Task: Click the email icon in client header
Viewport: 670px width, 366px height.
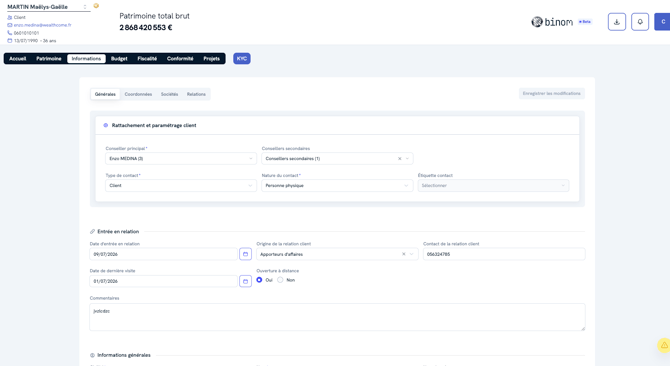Action: tap(9, 25)
